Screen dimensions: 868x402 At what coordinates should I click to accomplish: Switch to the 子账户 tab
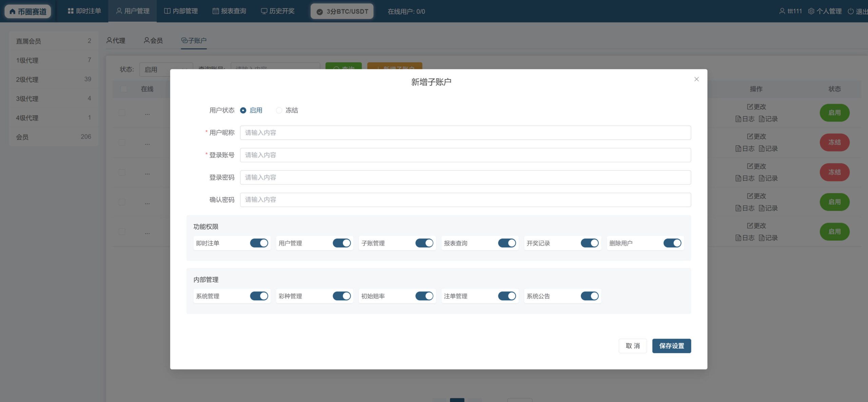pos(194,41)
